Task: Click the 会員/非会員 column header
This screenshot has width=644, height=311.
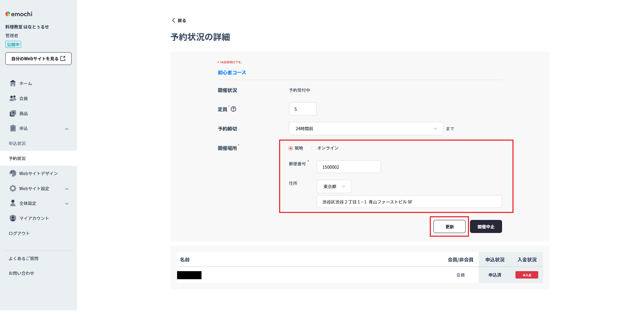Action: click(x=460, y=259)
